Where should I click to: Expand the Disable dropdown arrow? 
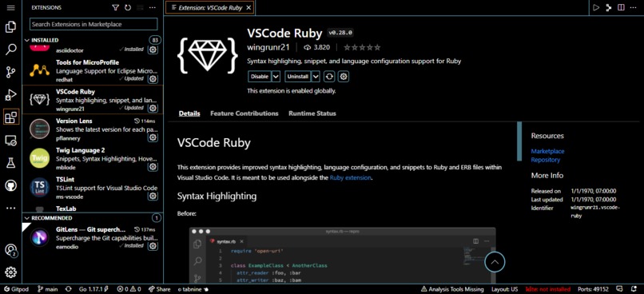tap(276, 77)
